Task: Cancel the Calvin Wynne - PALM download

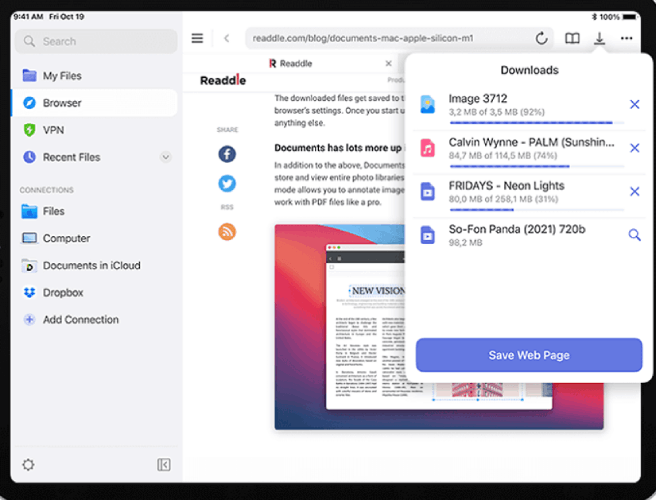Action: pyautogui.click(x=634, y=148)
